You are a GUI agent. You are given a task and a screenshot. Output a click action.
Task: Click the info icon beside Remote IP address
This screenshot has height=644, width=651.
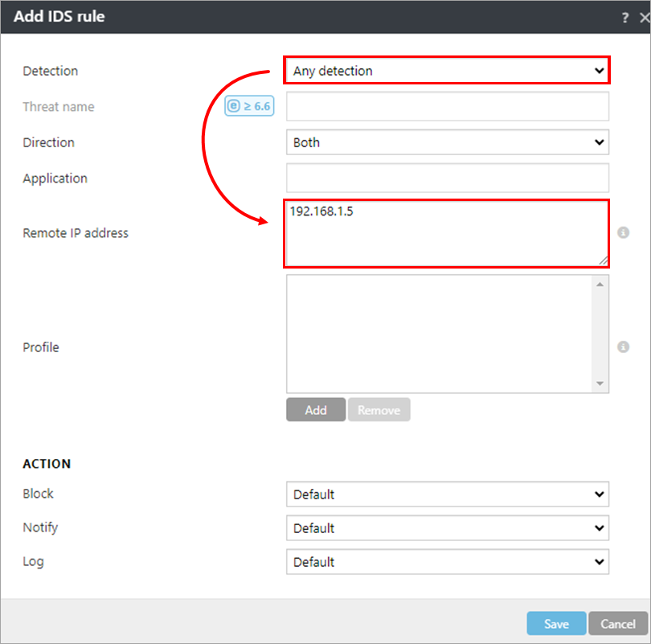click(x=623, y=232)
